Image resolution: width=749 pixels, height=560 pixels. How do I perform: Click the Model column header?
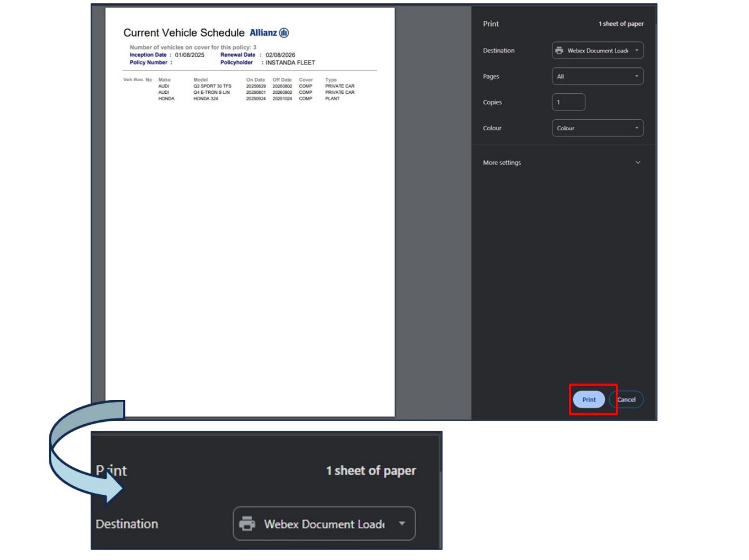coord(200,79)
